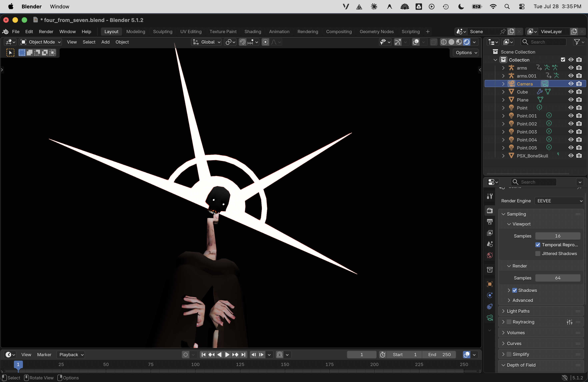
Task: Open the Object properties tab icon
Action: [490, 284]
